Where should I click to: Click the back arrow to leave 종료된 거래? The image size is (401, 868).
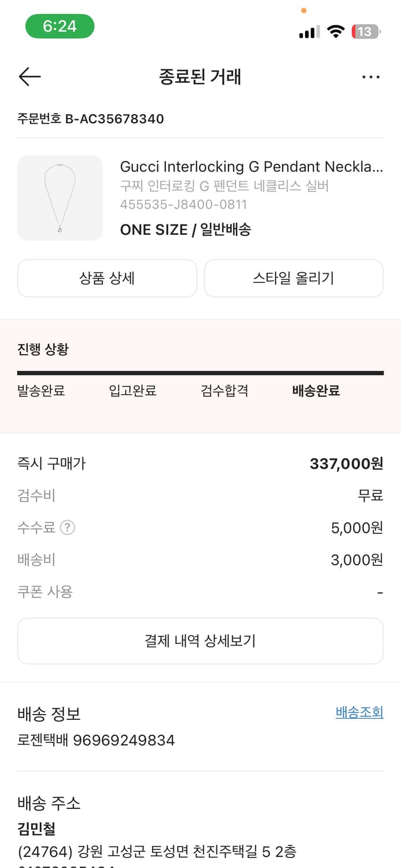point(30,76)
